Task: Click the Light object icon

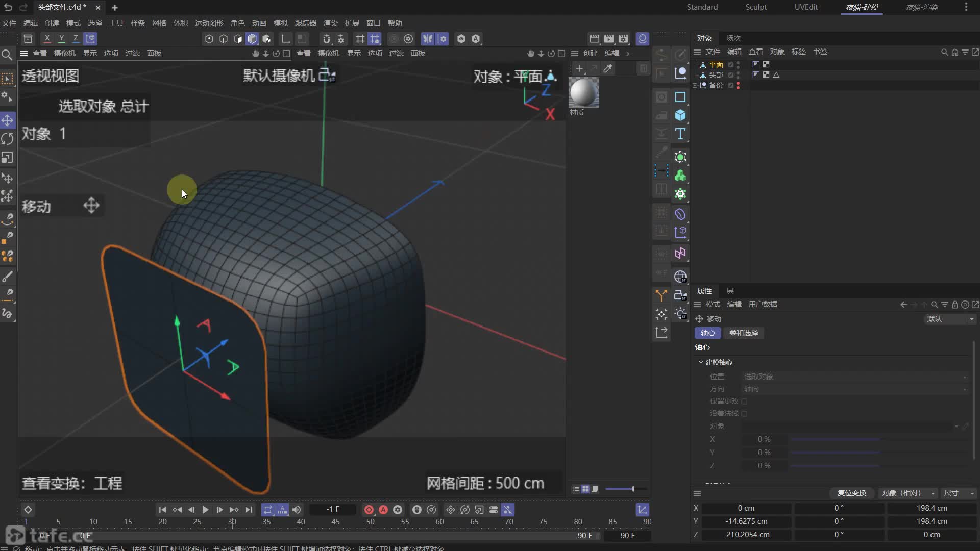Action: 680,314
